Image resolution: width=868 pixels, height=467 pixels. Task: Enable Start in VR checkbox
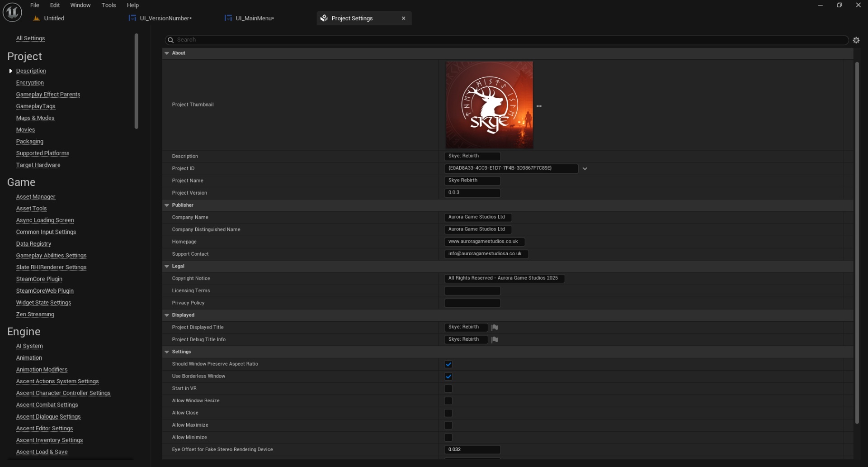click(448, 388)
